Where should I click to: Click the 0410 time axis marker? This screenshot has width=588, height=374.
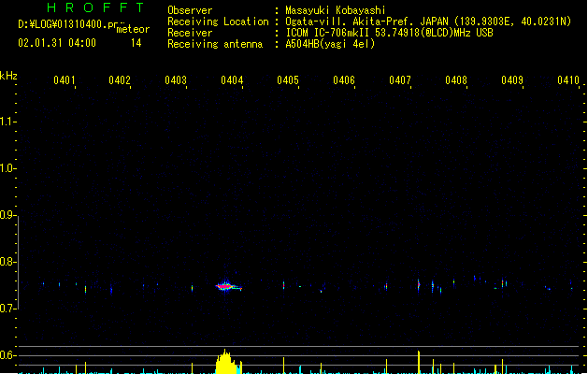pyautogui.click(x=568, y=80)
